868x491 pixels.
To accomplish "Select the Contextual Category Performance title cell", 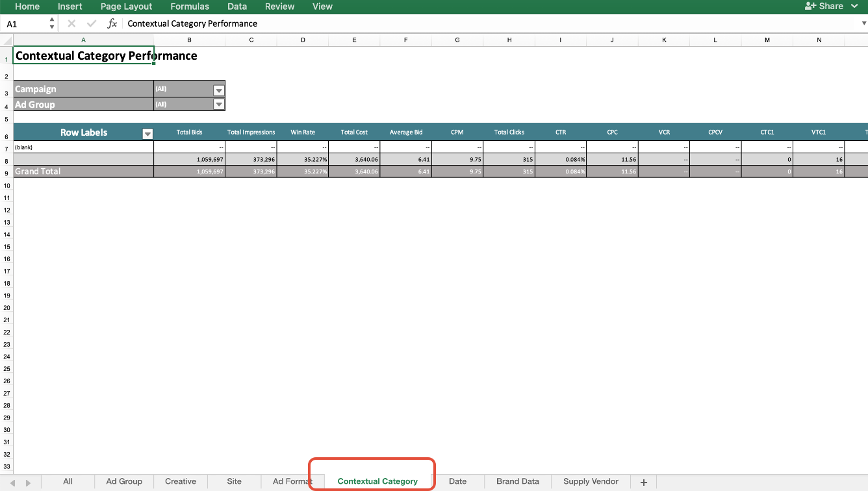I will tap(83, 56).
